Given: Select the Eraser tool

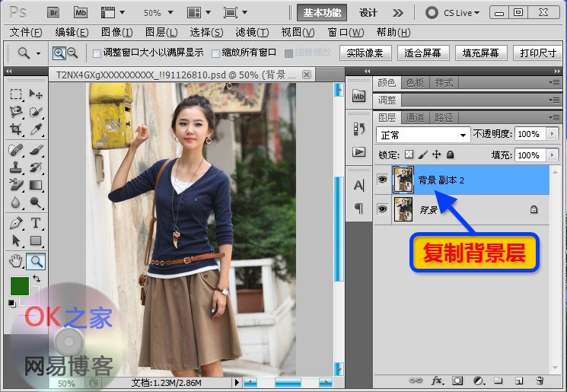Looking at the screenshot, I should point(16,185).
